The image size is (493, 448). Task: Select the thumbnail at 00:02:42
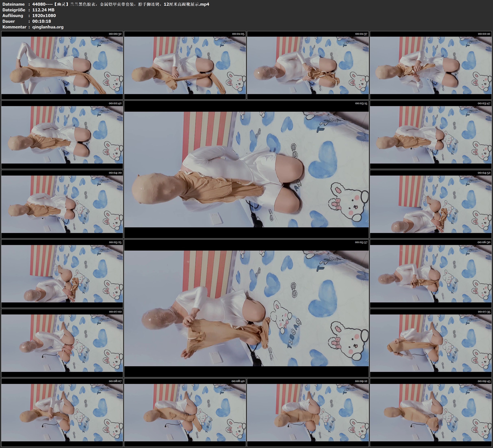coord(62,135)
